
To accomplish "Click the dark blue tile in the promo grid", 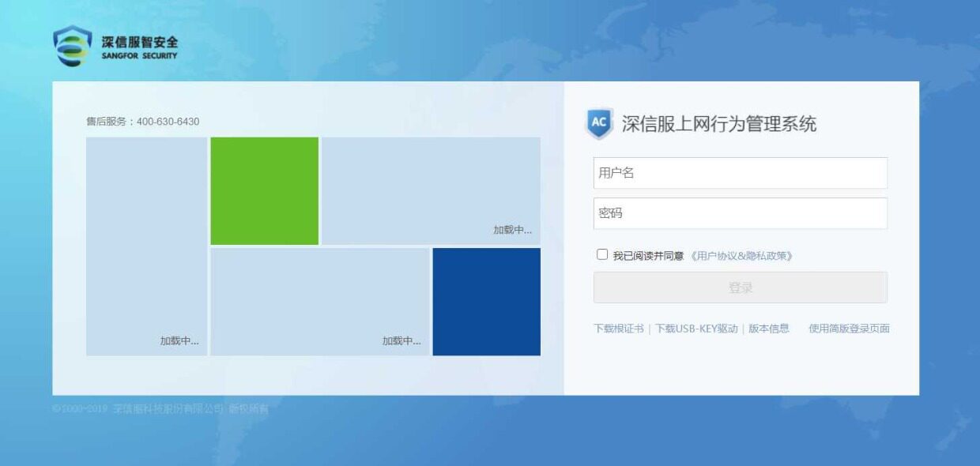I will [486, 302].
